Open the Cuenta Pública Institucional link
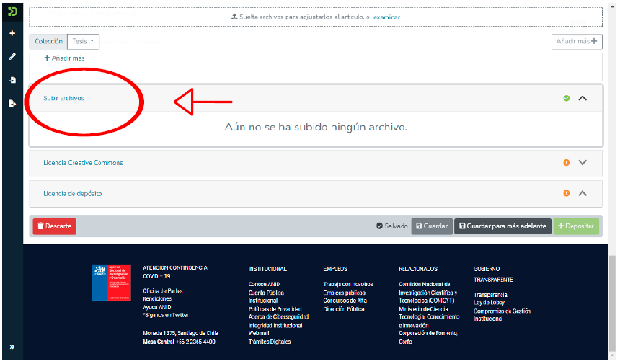The image size is (620, 364). [x=266, y=297]
